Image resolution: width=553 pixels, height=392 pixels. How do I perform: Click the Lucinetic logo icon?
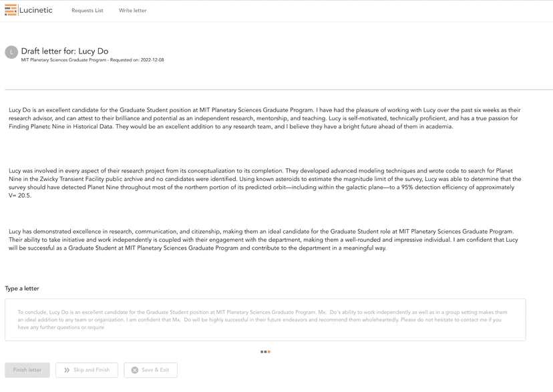coord(10,10)
